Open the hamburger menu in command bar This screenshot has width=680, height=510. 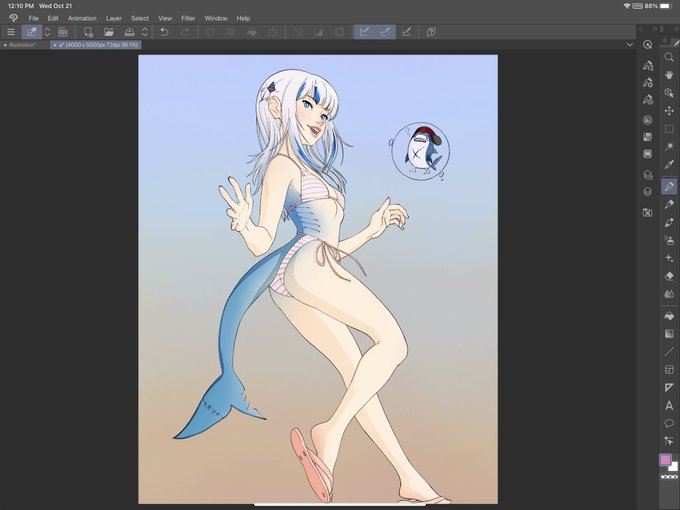point(11,32)
